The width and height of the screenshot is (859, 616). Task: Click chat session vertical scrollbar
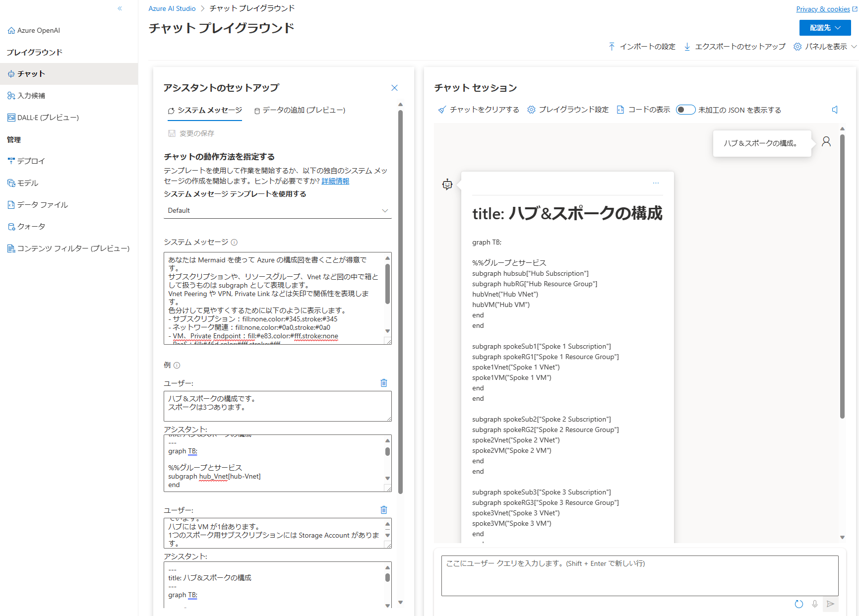[x=842, y=277]
